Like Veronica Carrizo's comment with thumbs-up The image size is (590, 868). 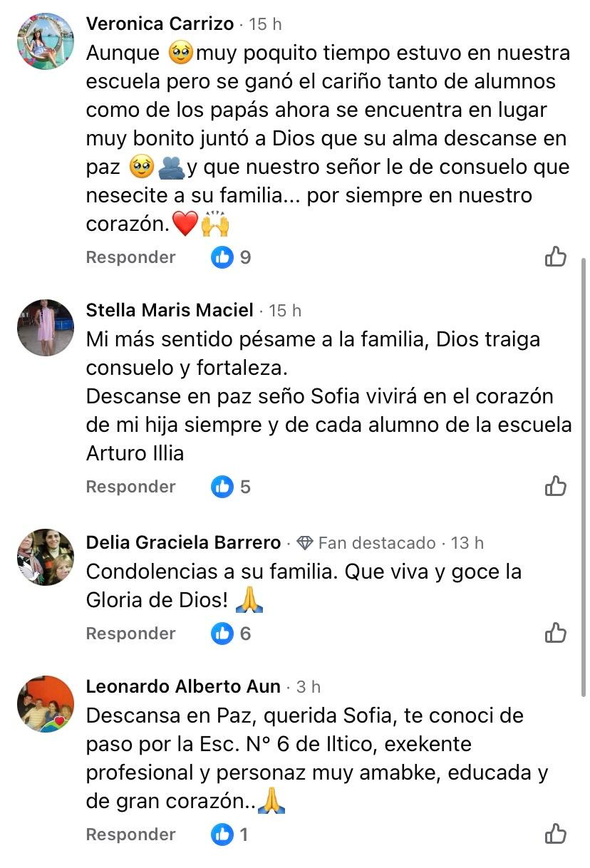pos(555,257)
